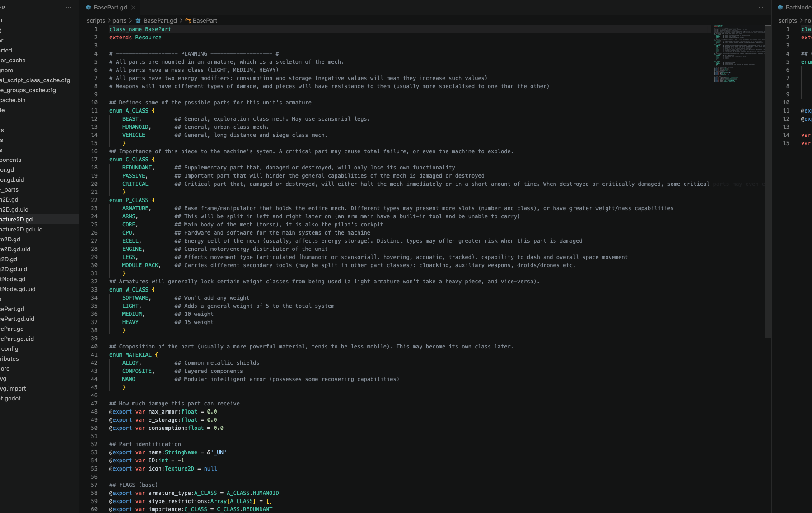Screen dimensions: 812x513
Task: Click the icon:Texture2D export variable
Action: pyautogui.click(x=163, y=469)
